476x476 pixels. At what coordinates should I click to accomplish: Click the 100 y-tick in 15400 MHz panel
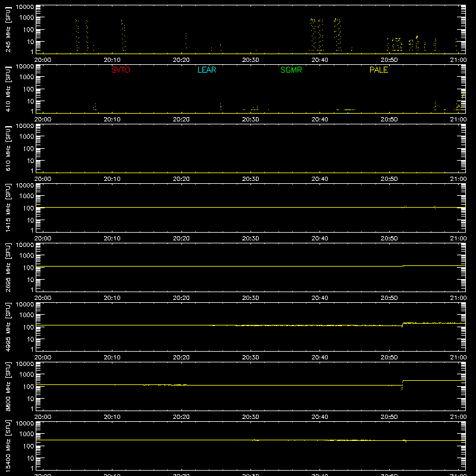[29, 446]
